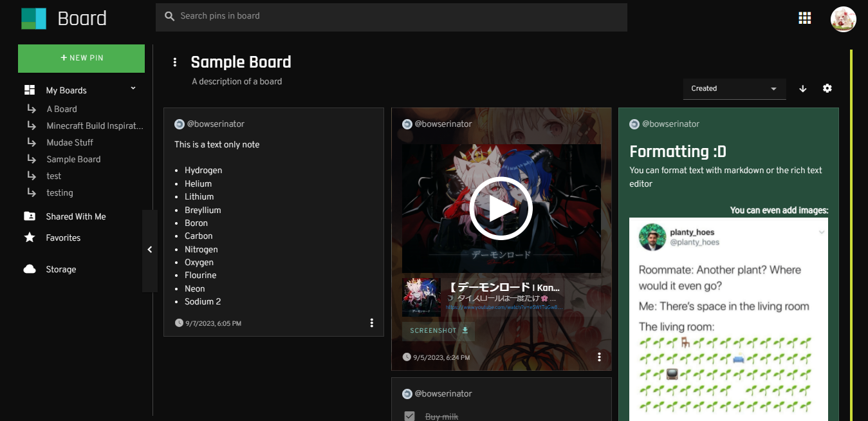Viewport: 868px width, 421px height.
Task: Open A Board in sidebar
Action: pos(62,109)
